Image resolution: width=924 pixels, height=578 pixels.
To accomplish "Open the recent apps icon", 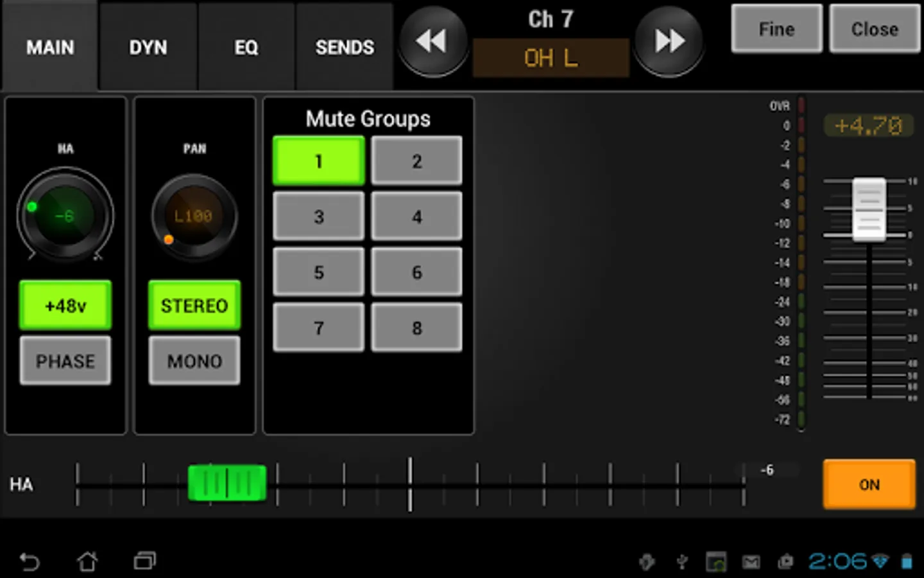I will (144, 561).
